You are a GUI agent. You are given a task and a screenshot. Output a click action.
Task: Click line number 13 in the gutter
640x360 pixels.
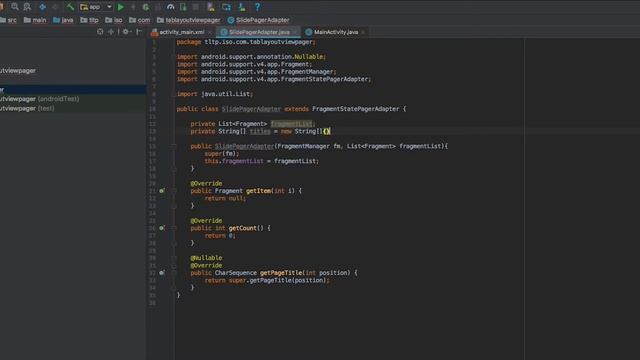pos(152,131)
